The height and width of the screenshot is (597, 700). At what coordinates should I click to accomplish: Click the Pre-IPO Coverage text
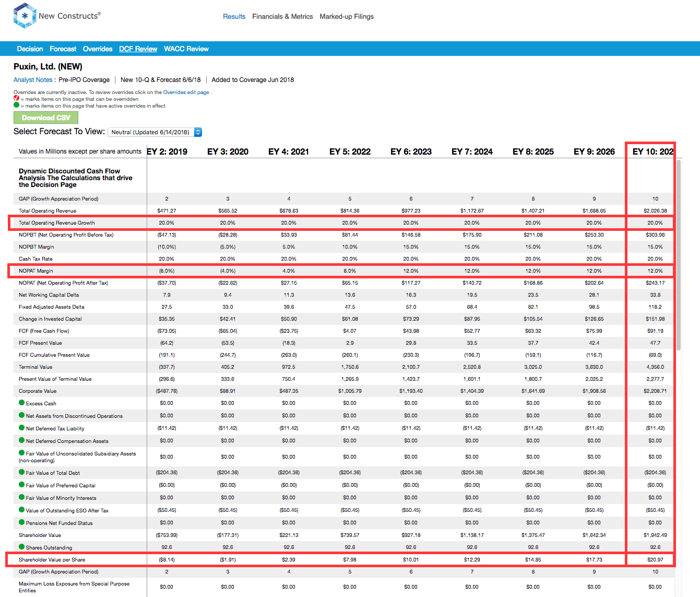[84, 80]
